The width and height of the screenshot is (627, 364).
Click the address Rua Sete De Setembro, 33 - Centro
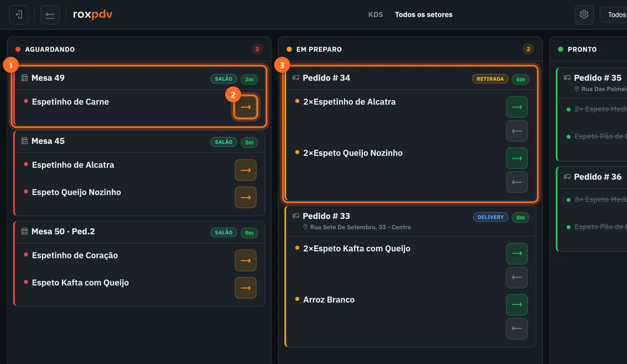[x=361, y=227]
